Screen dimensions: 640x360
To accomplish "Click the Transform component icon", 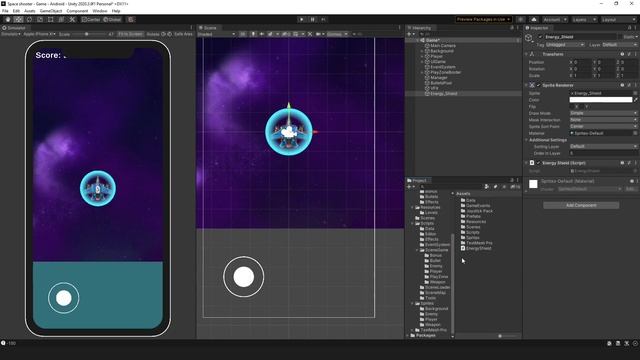I will [x=532, y=54].
